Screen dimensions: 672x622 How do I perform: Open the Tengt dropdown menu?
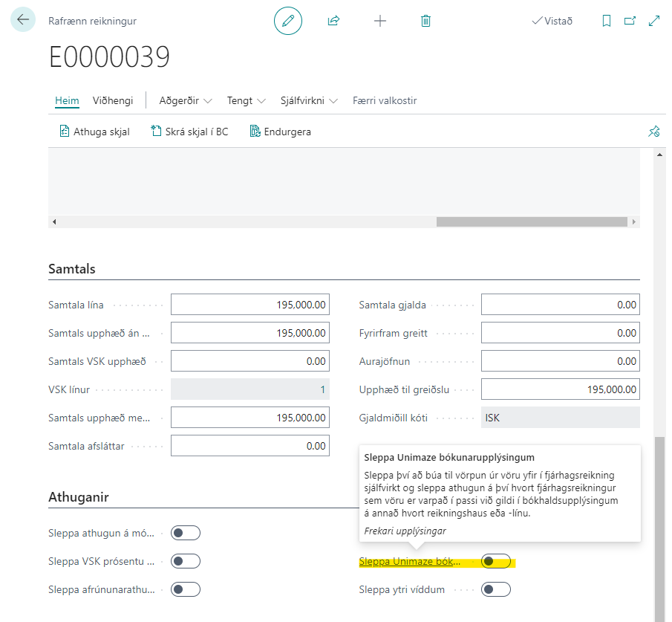coord(247,100)
